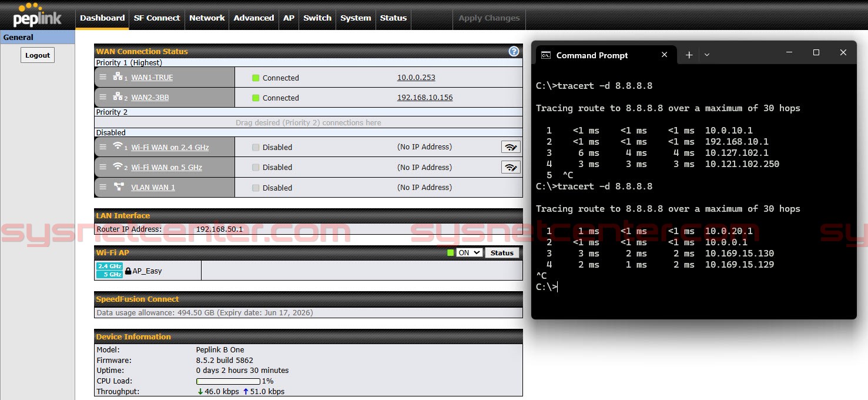Click the ethernet icon beside WAN1-TRUE
The width and height of the screenshot is (868, 400).
point(118,77)
